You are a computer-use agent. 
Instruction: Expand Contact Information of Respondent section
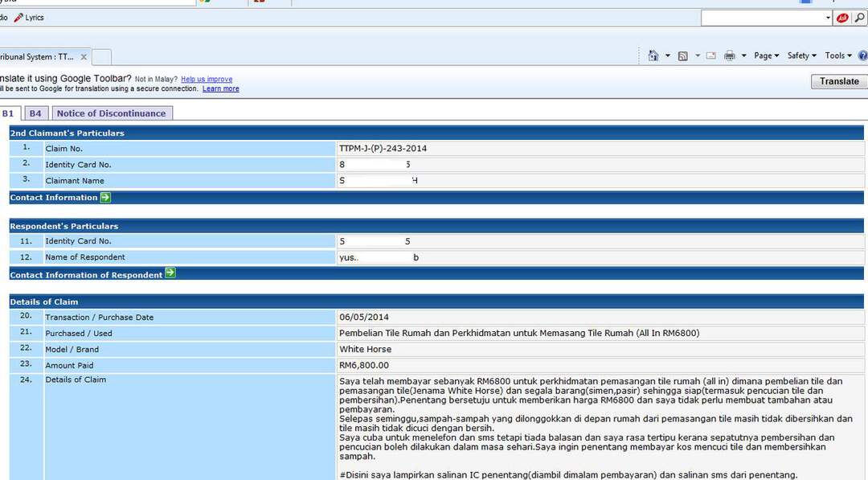170,274
